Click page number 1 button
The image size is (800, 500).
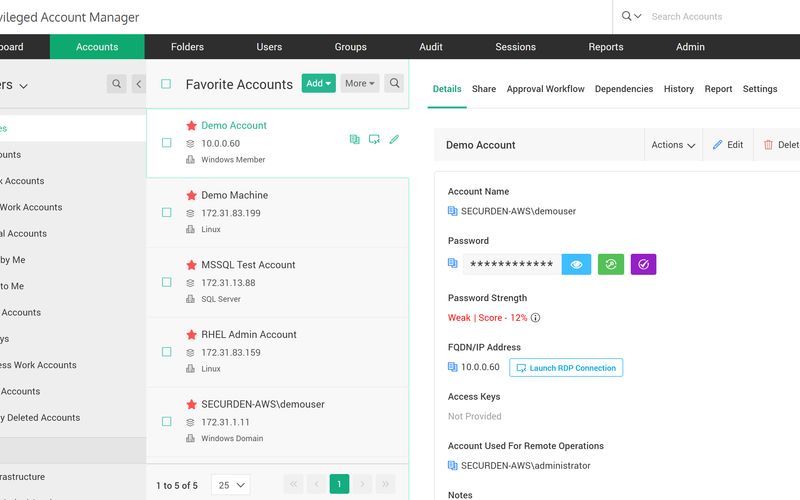[339, 484]
